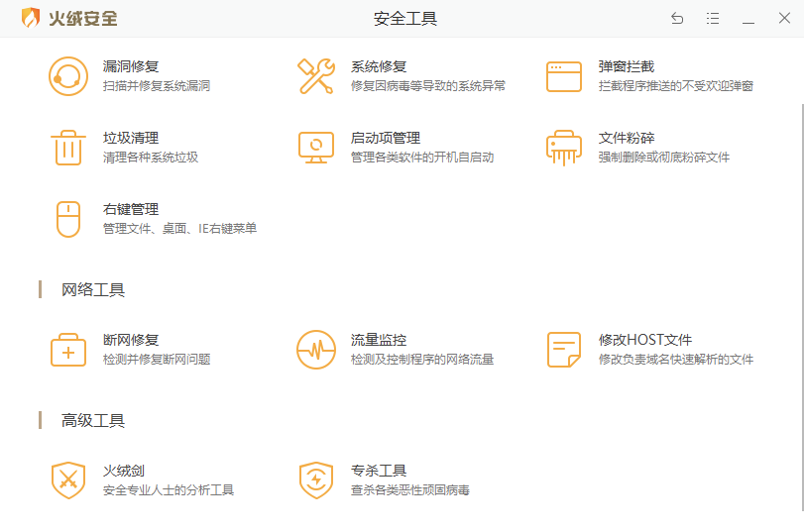Image resolution: width=804 pixels, height=532 pixels.
Task: Open the 漏洞修复 vulnerability repair icon
Action: pos(68,76)
